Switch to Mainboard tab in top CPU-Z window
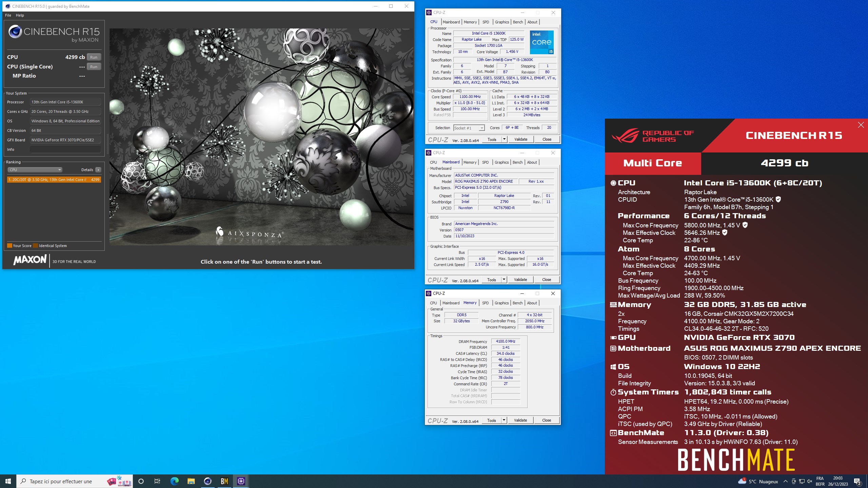 (451, 22)
